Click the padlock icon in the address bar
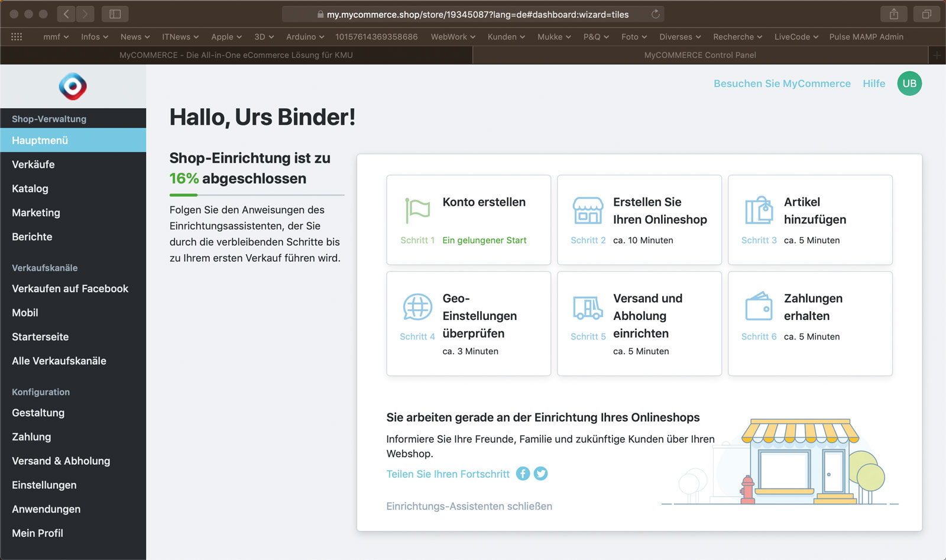Viewport: 946px width, 560px height. [x=320, y=14]
